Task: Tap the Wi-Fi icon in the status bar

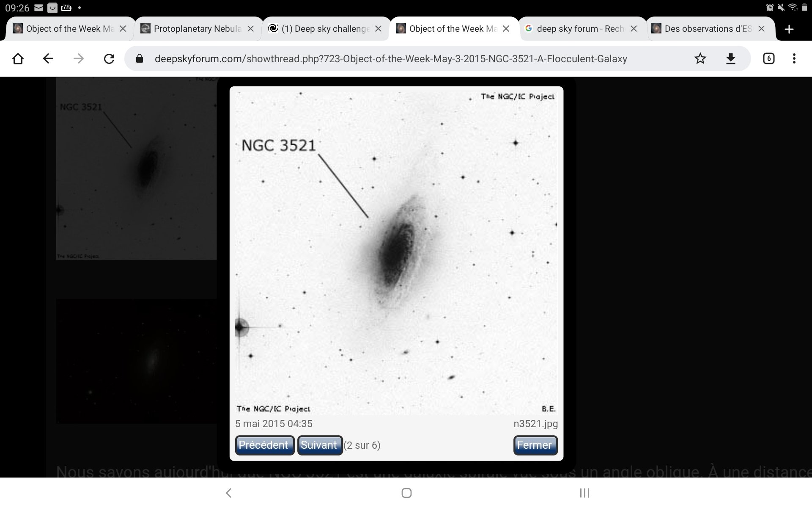Action: 793,8
